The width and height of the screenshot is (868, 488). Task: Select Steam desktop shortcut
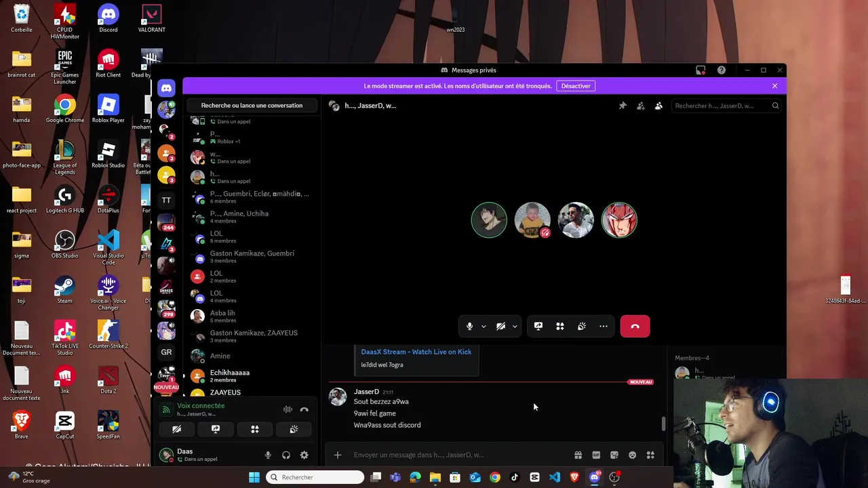click(x=65, y=289)
